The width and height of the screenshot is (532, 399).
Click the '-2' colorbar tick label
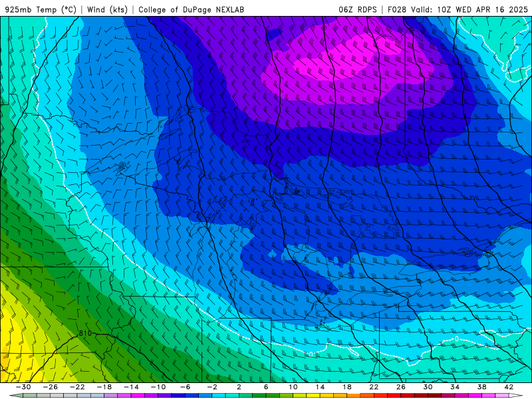pos(212,387)
